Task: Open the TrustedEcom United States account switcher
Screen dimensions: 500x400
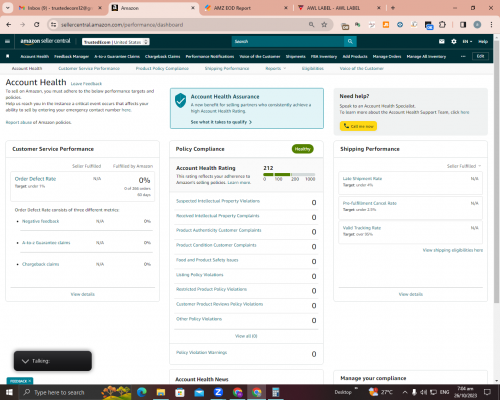Action: pyautogui.click(x=116, y=42)
